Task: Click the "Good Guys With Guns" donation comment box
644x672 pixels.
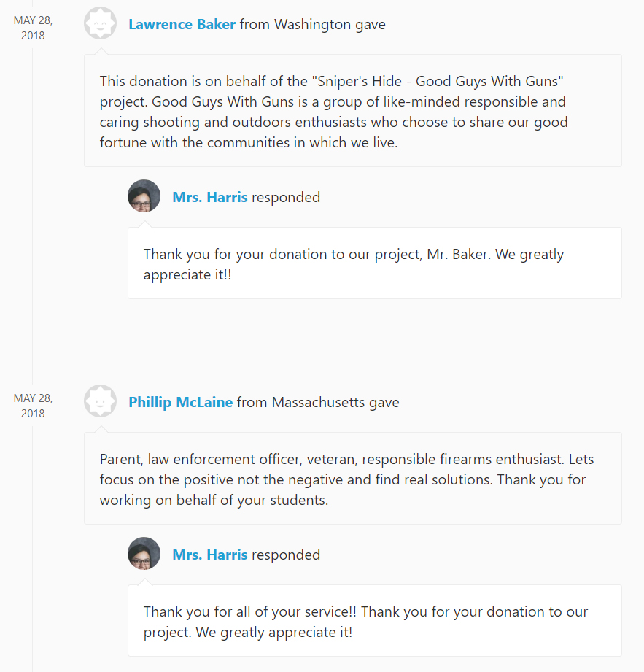Action: 352,111
